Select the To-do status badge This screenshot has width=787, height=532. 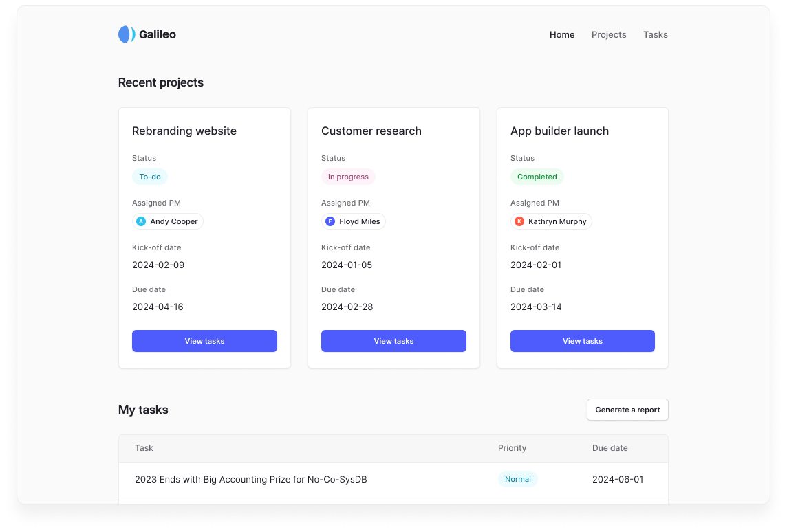point(149,177)
